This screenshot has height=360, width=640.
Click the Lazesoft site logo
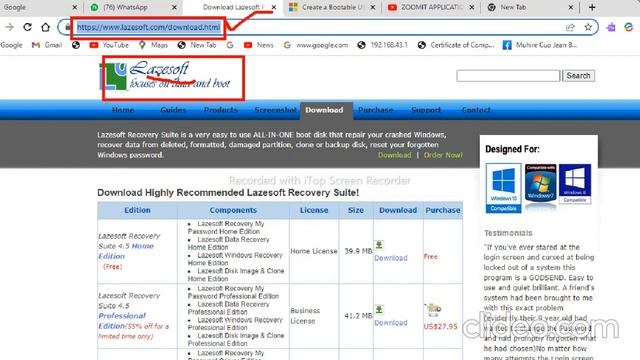[x=165, y=76]
